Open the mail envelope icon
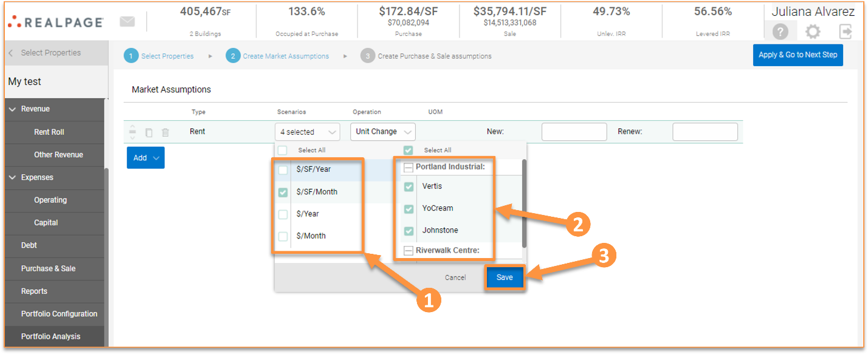 click(127, 22)
